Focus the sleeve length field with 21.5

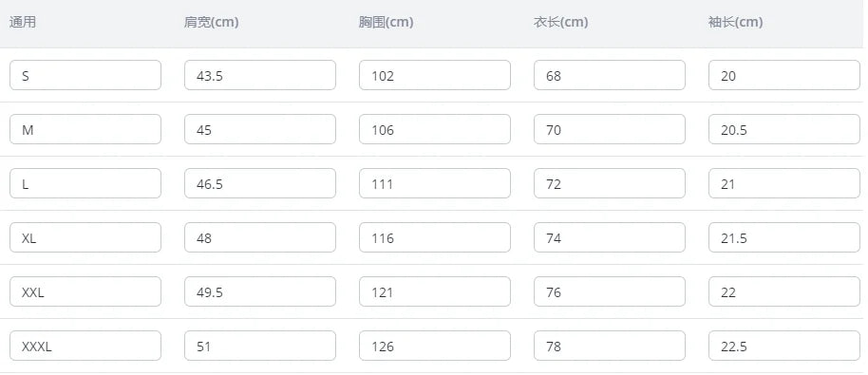tap(784, 238)
